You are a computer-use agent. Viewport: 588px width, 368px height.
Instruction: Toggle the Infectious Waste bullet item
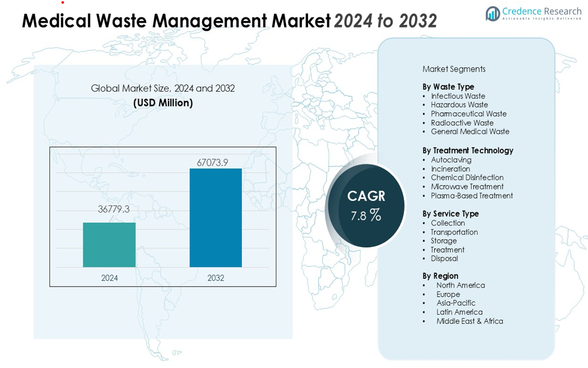coord(457,96)
